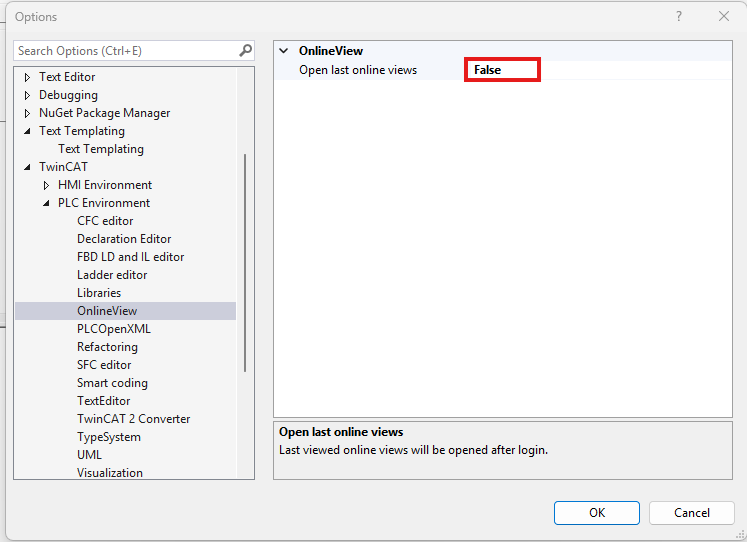747x542 pixels.
Task: Select Ladder editor in the tree
Action: pyautogui.click(x=112, y=275)
